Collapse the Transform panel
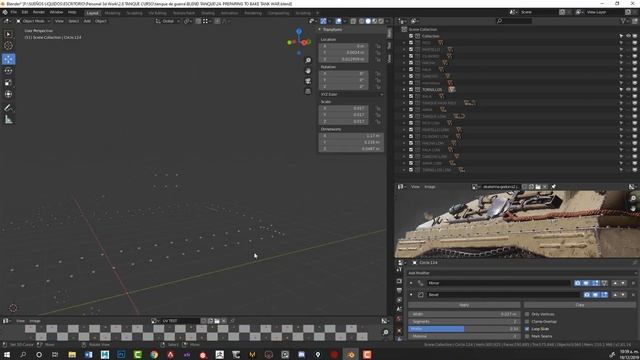This screenshot has height=360, width=640. tap(320, 29)
